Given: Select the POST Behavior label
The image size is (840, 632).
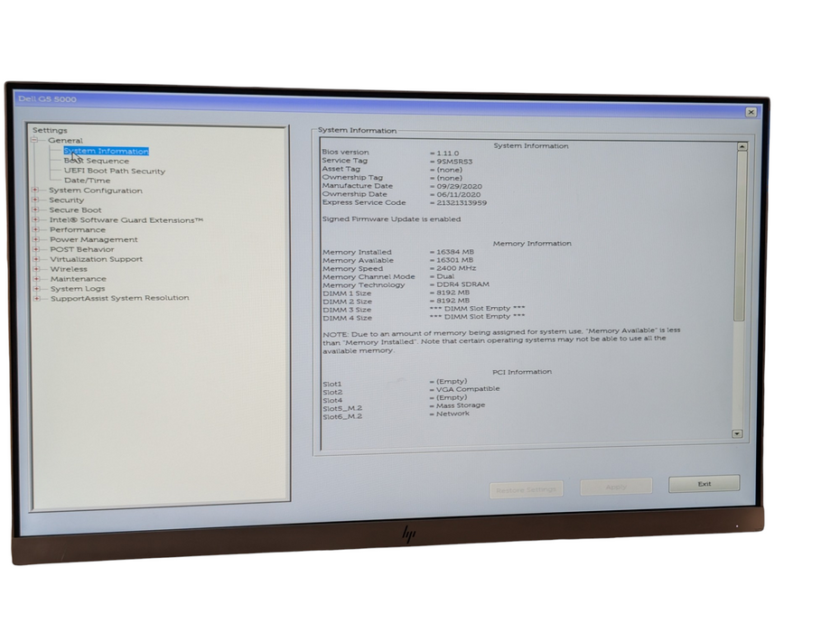Looking at the screenshot, I should pos(82,249).
